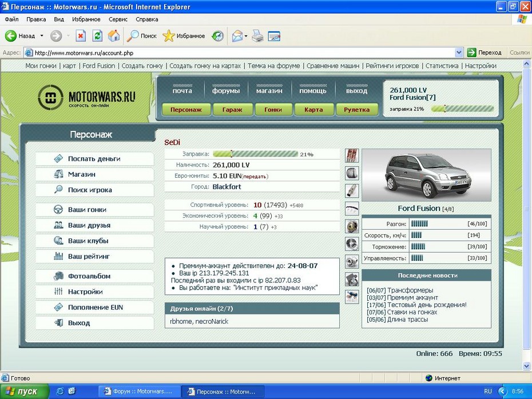Click the IE toolbar Поиск search button
The image size is (532, 399).
[141, 35]
